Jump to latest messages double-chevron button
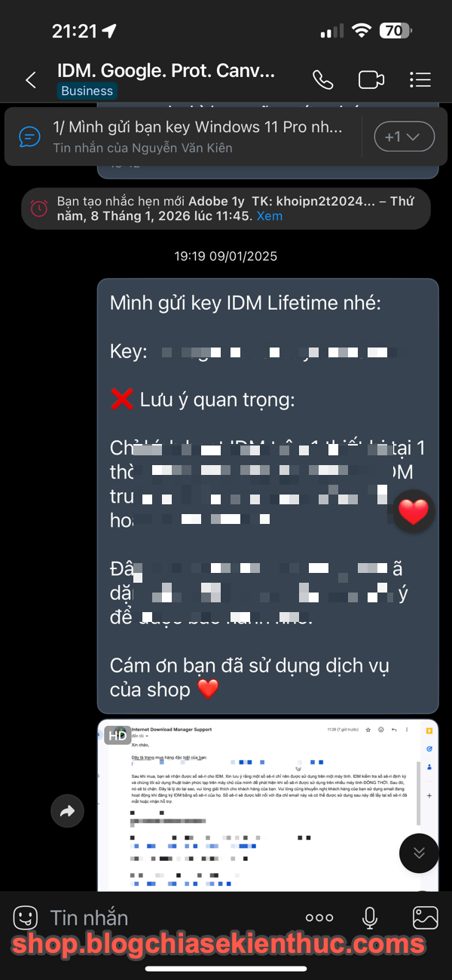This screenshot has width=452, height=980. click(x=419, y=853)
